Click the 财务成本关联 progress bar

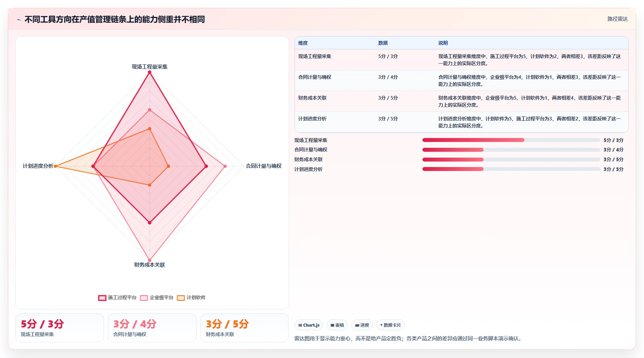click(511, 160)
